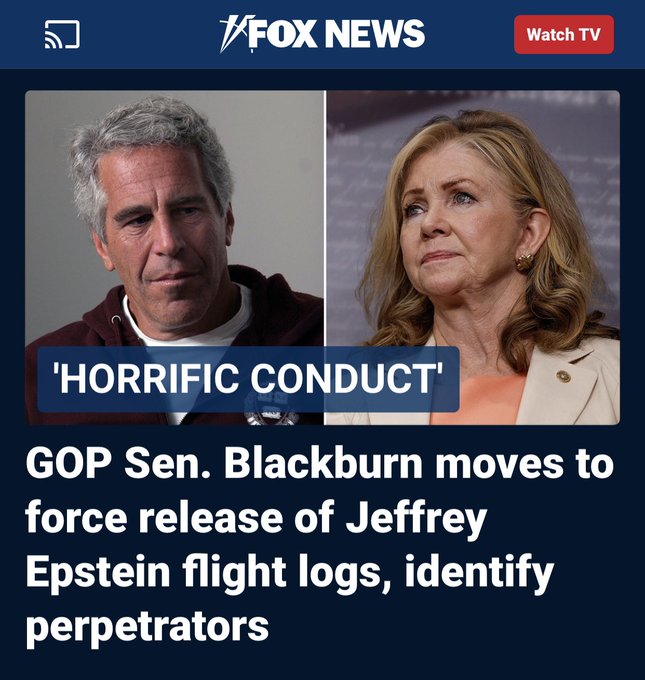Screen dimensions: 645x680
Task: Click the word "FOX" in the header logo
Action: (285, 33)
